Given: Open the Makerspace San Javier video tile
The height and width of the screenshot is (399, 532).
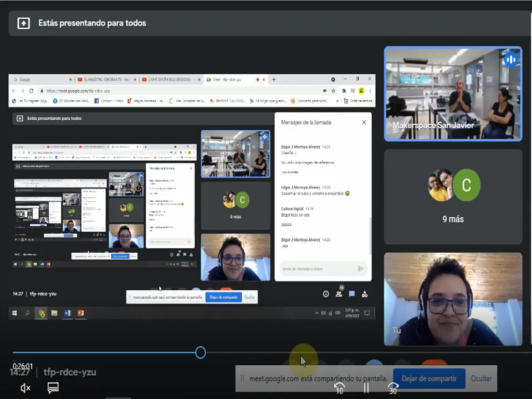Looking at the screenshot, I should (x=453, y=94).
